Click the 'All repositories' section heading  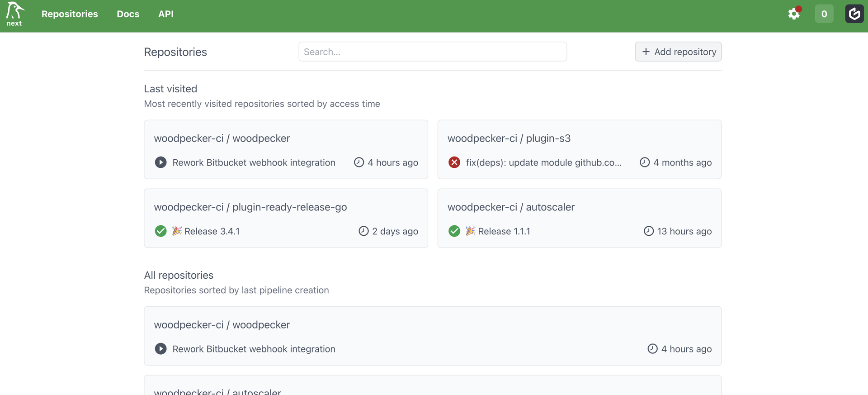(x=179, y=275)
